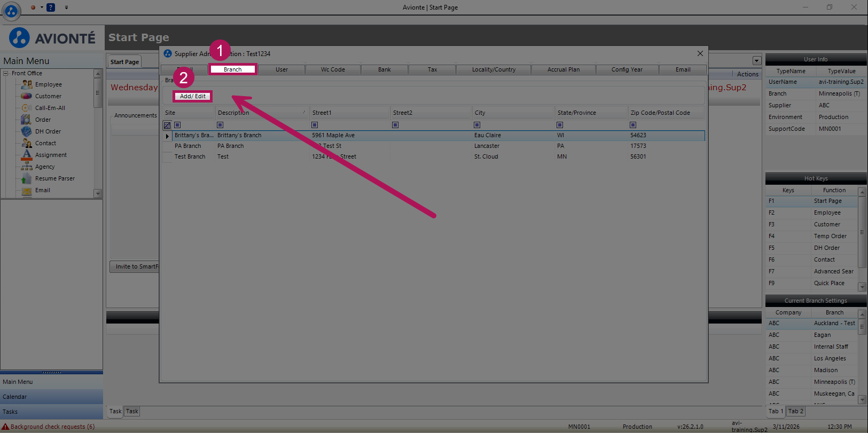Screen dimensions: 868x433
Task: Select the Contact menu item
Action: click(45, 143)
